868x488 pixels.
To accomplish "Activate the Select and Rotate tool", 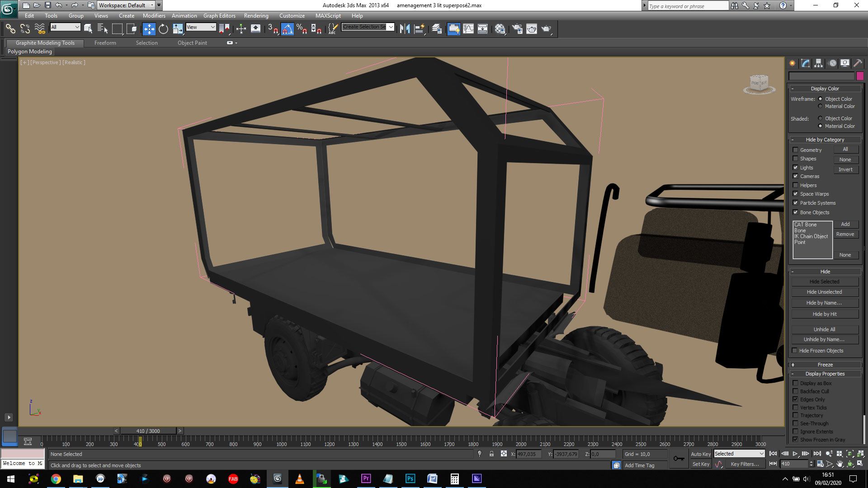I will coord(163,29).
